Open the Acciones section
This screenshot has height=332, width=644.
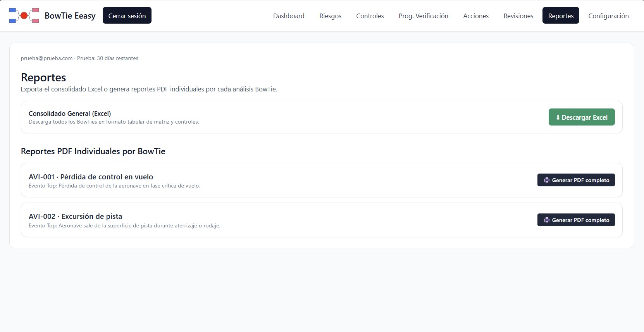tap(476, 15)
